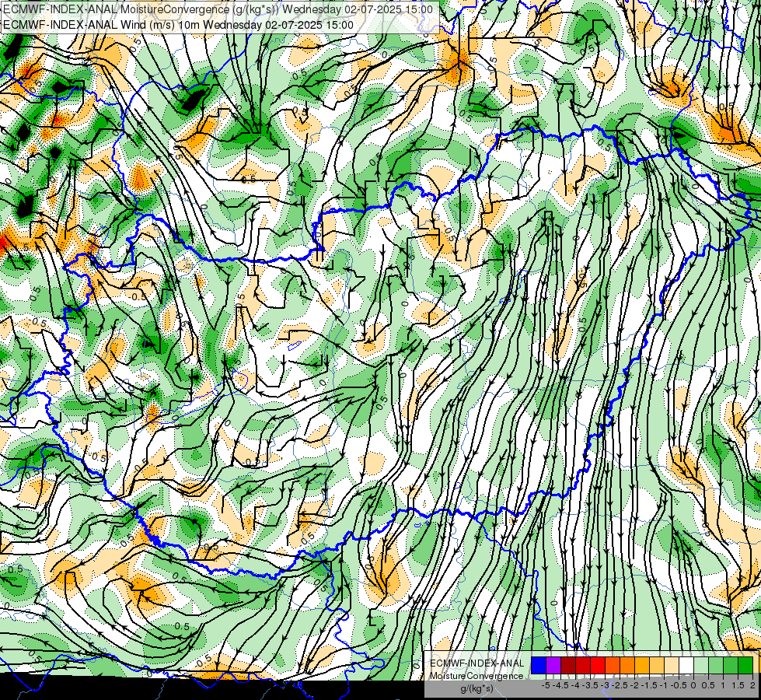Choose the orange swatch between -2.5 and -2
The image size is (761, 700).
[627, 666]
